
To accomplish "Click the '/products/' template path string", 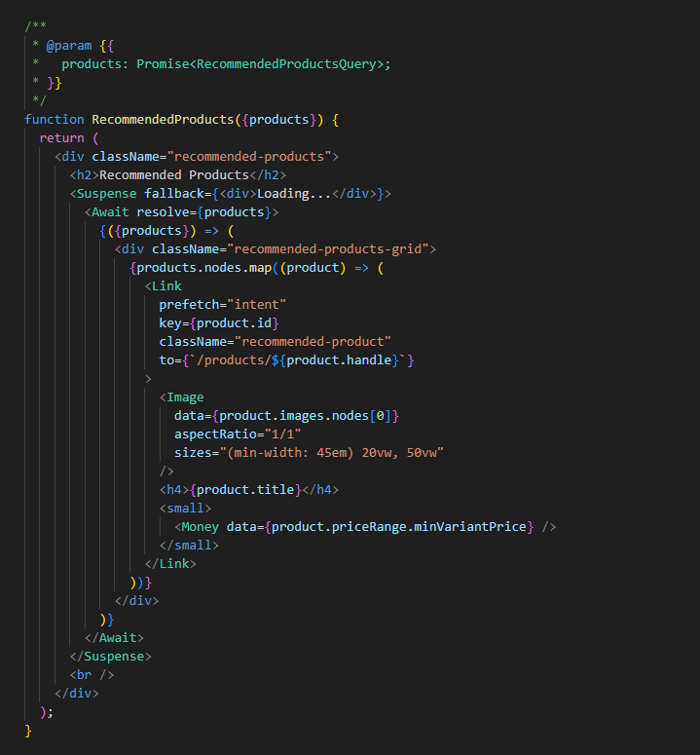I will (x=234, y=360).
